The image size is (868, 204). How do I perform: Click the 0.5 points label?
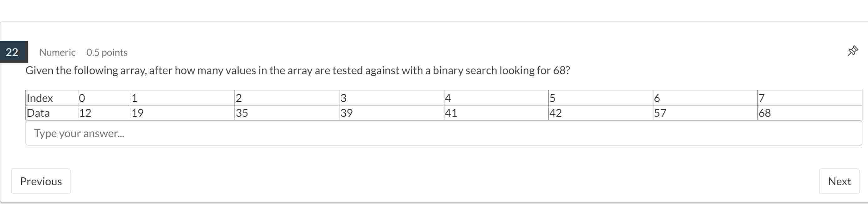[x=107, y=52]
